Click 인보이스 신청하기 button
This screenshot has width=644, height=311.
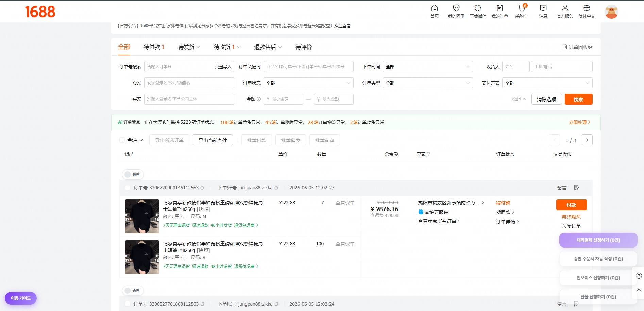[598, 278]
